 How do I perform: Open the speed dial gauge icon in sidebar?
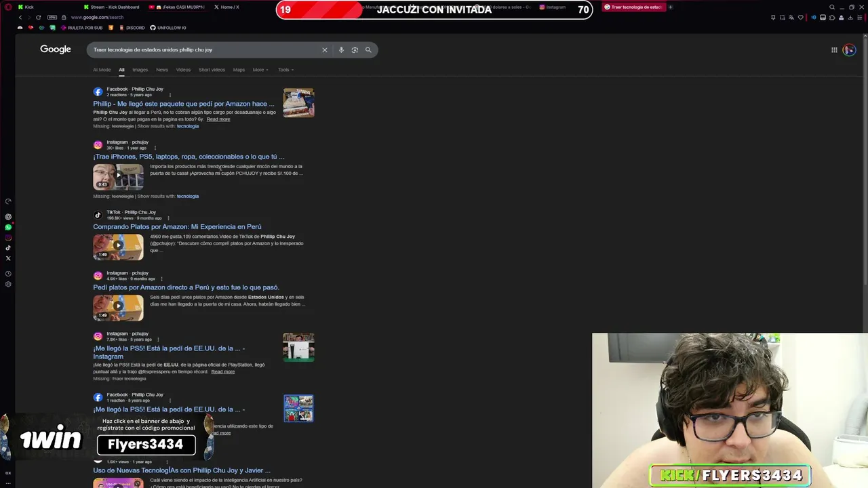tap(8, 201)
